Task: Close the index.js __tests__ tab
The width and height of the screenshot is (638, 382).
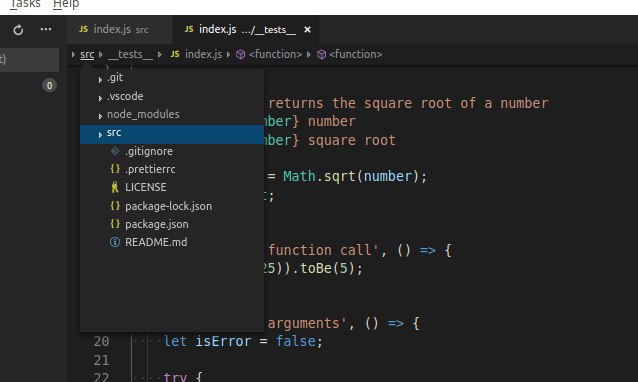Action: (308, 30)
